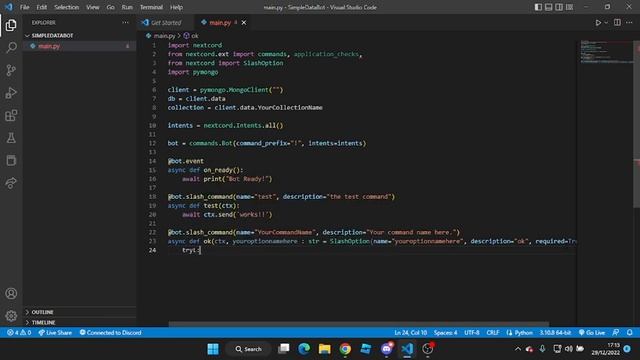The image size is (640, 360).
Task: Change file encoding UTF-8
Action: pyautogui.click(x=471, y=333)
